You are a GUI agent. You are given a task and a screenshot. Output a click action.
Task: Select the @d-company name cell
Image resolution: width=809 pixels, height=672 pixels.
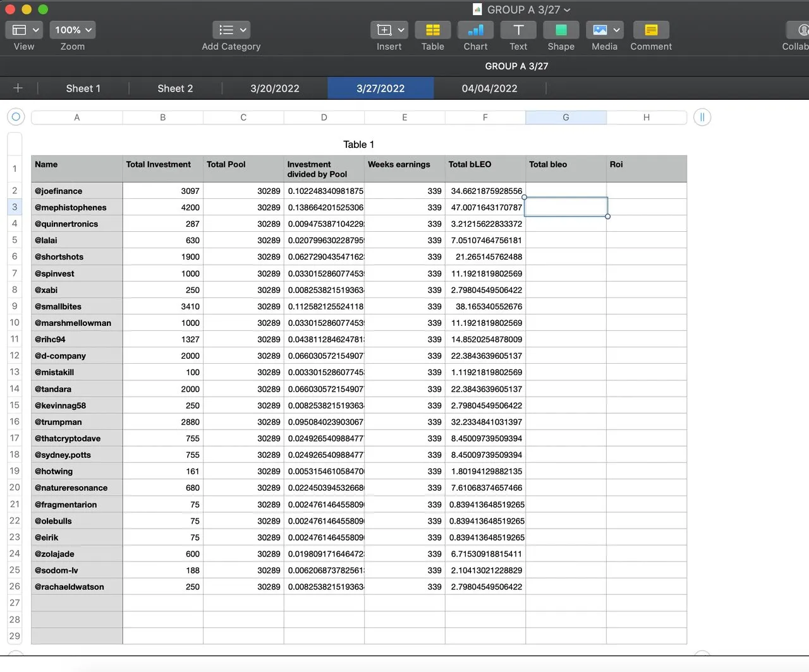click(77, 356)
